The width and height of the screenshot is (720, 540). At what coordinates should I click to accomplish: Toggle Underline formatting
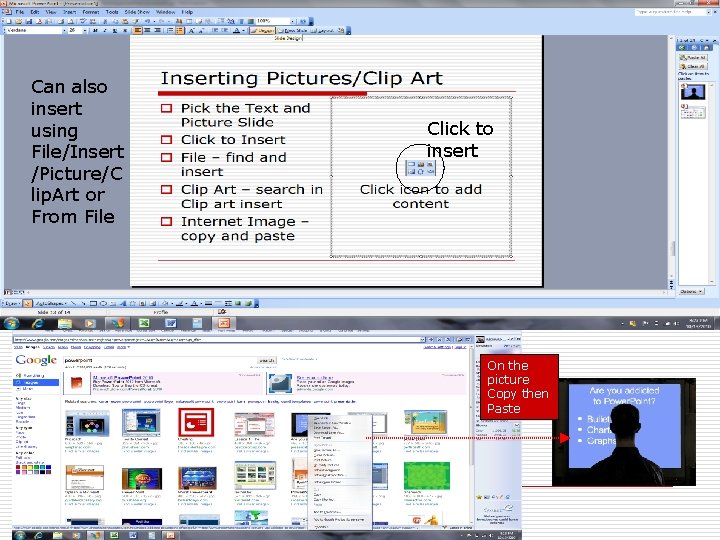pos(115,30)
